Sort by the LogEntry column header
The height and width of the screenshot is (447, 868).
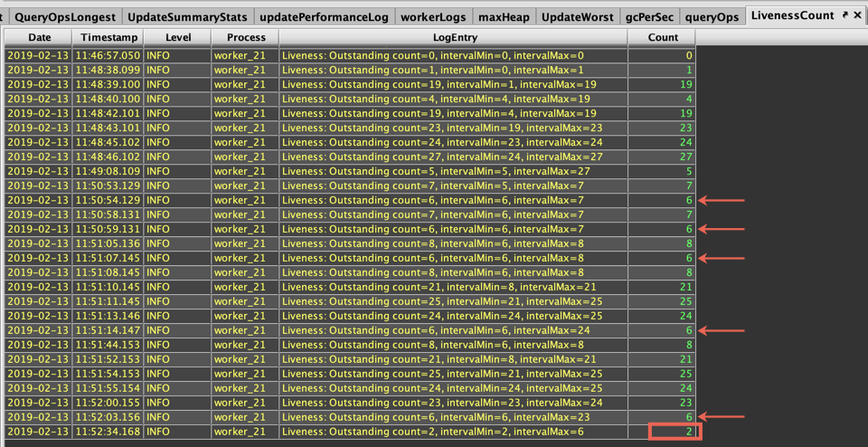(454, 37)
